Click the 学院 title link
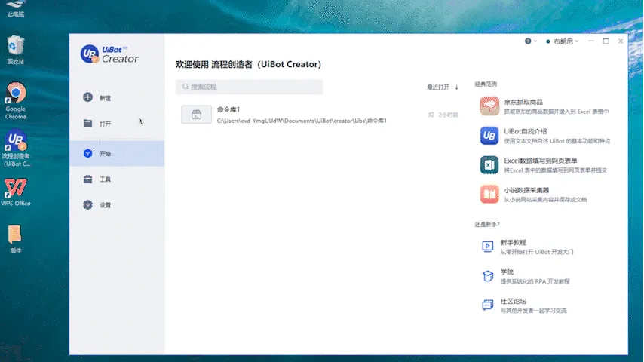Screen dimensions: 644x362 point(507,272)
